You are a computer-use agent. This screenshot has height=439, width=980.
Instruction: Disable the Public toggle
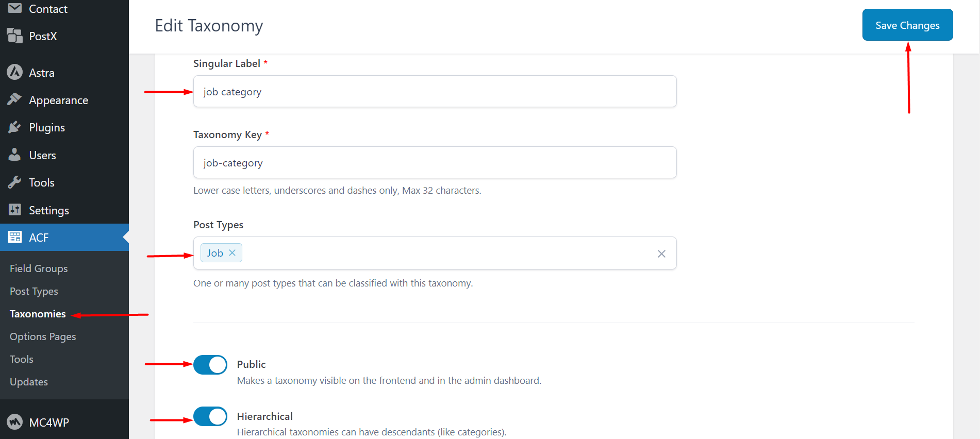click(x=210, y=364)
